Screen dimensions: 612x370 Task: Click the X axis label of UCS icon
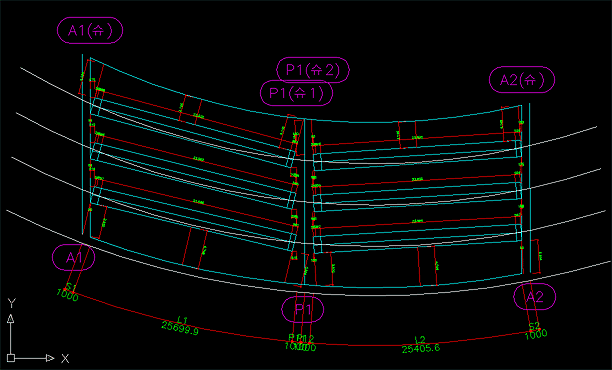(65, 358)
